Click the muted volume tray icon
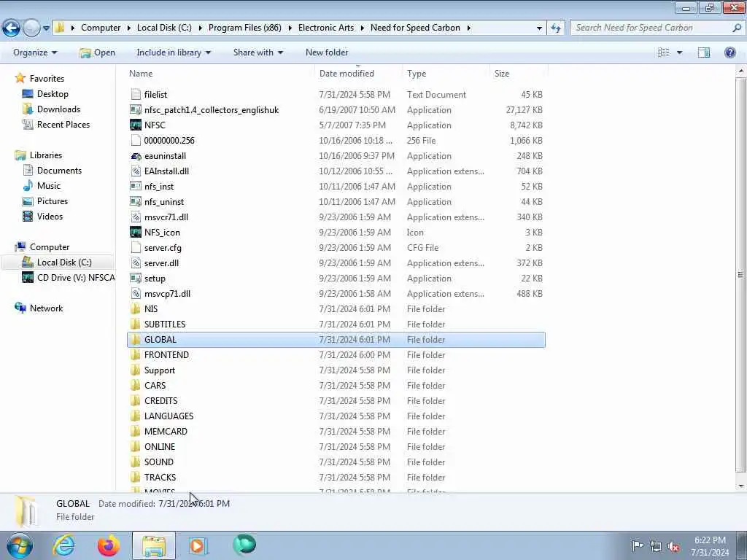 tap(673, 547)
